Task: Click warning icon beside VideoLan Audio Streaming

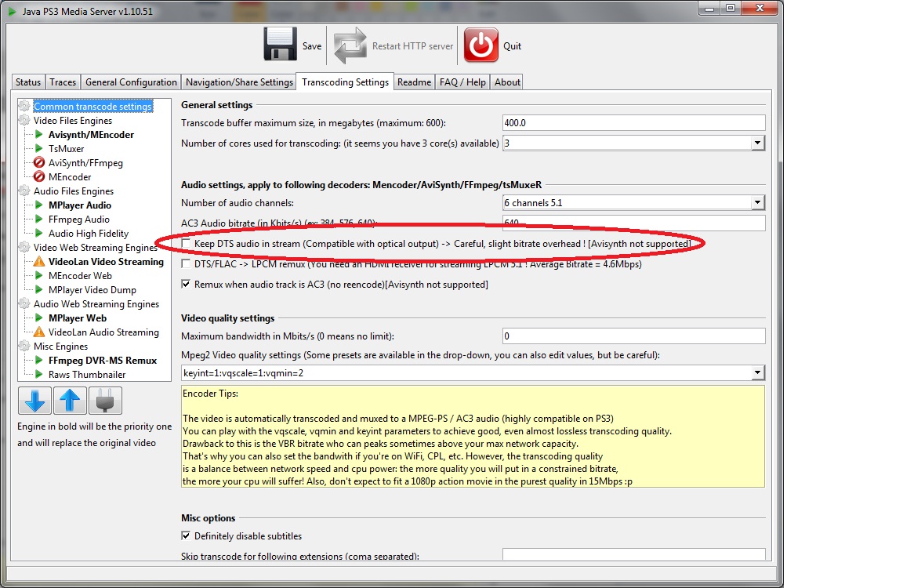Action: click(39, 332)
